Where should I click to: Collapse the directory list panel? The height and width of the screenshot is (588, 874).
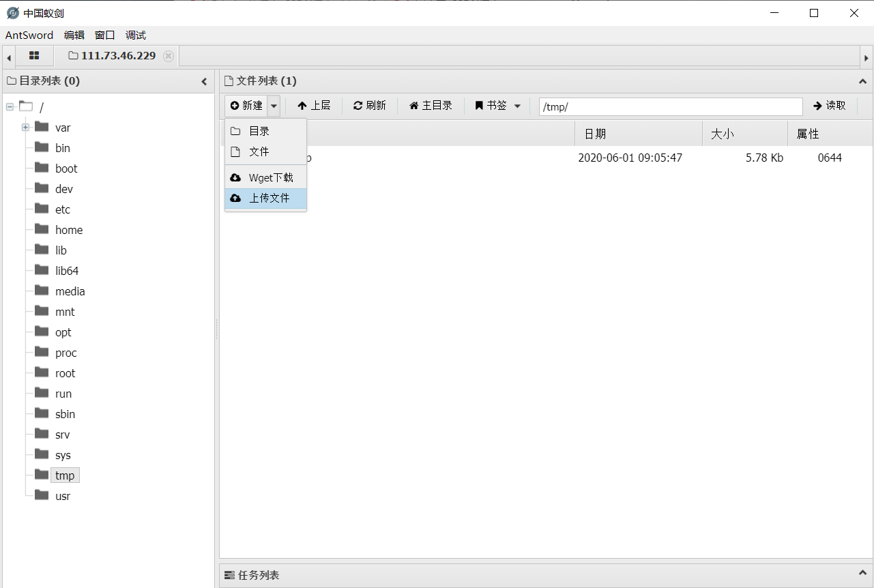204,81
